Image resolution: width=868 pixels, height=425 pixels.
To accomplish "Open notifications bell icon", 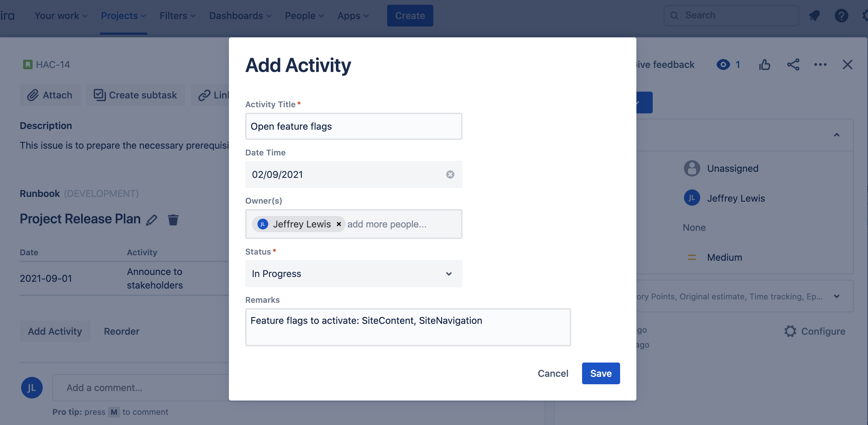I will coord(814,16).
